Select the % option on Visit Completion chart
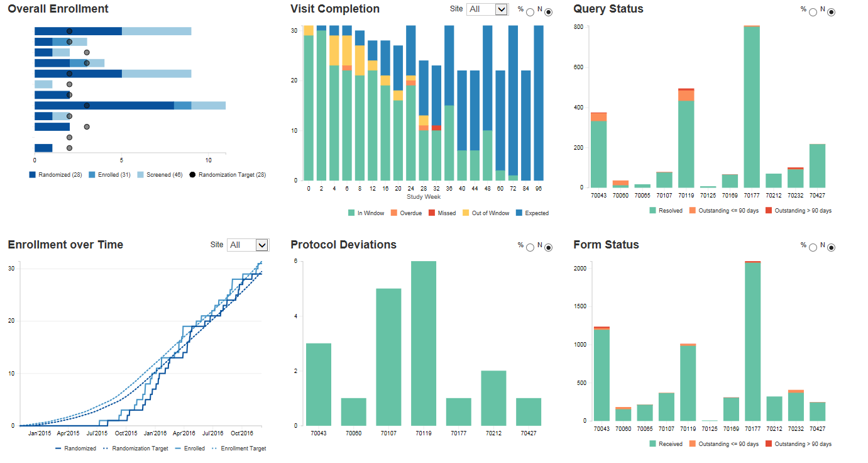The image size is (868, 463). [x=531, y=11]
